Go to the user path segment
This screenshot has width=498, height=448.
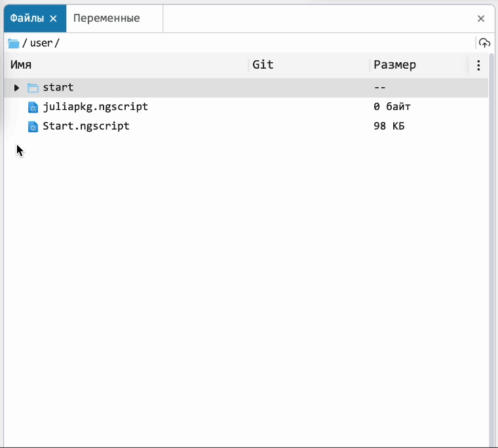click(x=41, y=43)
